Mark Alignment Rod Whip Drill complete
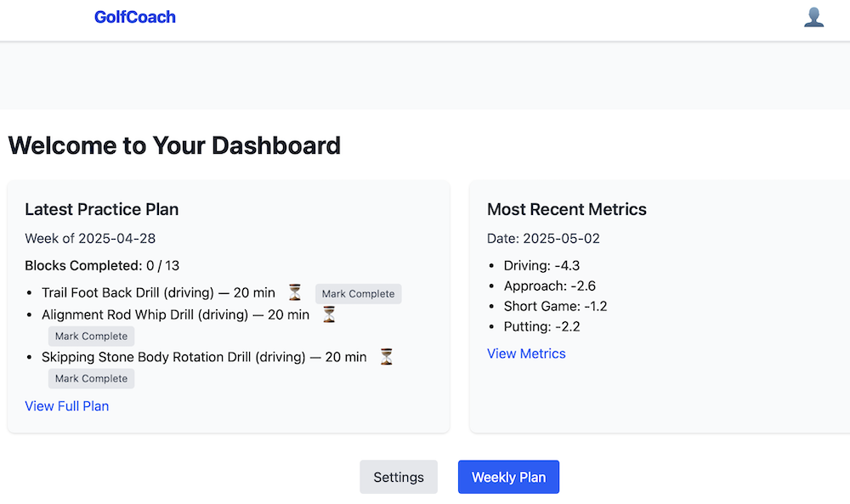Screen dimensions: 850x504 point(91,337)
